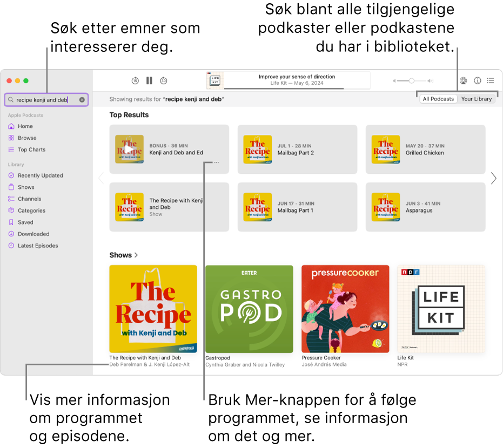Close window with red button
503x448 pixels.
(x=9, y=81)
